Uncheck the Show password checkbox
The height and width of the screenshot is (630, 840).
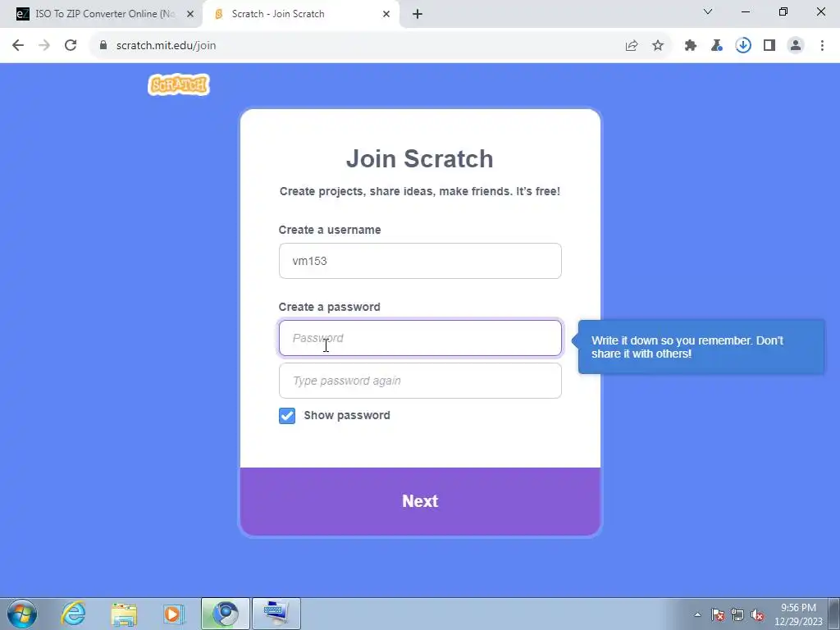287,416
